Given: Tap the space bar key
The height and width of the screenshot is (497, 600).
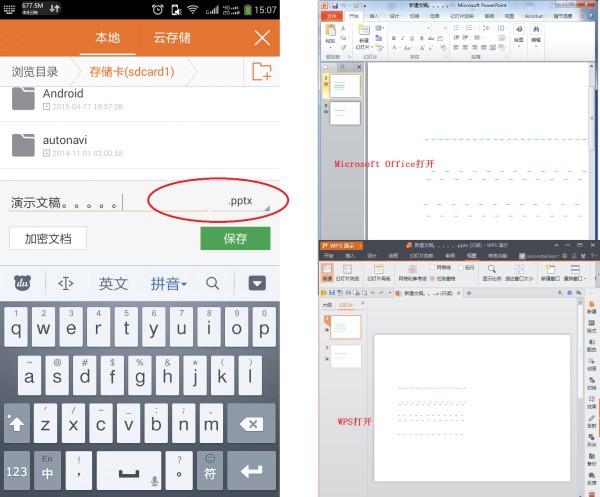Looking at the screenshot, I should [129, 471].
